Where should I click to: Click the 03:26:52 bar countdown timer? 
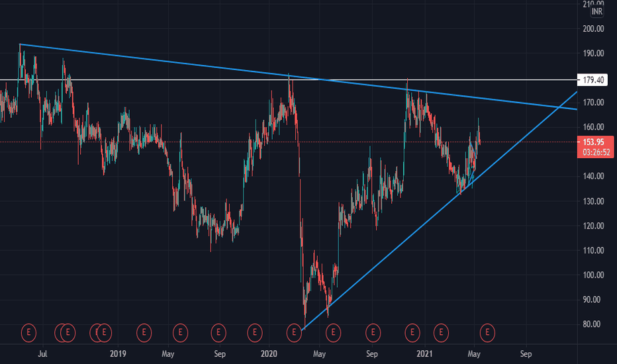[x=595, y=152]
